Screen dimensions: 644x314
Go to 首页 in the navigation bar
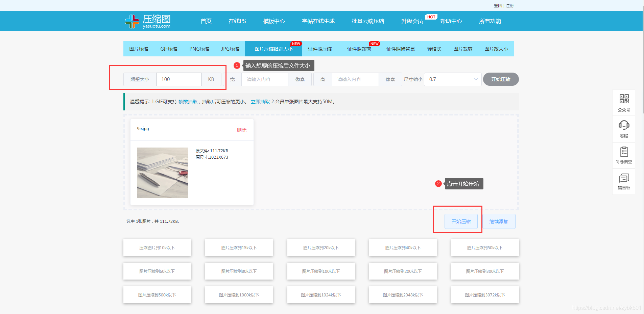tap(206, 21)
